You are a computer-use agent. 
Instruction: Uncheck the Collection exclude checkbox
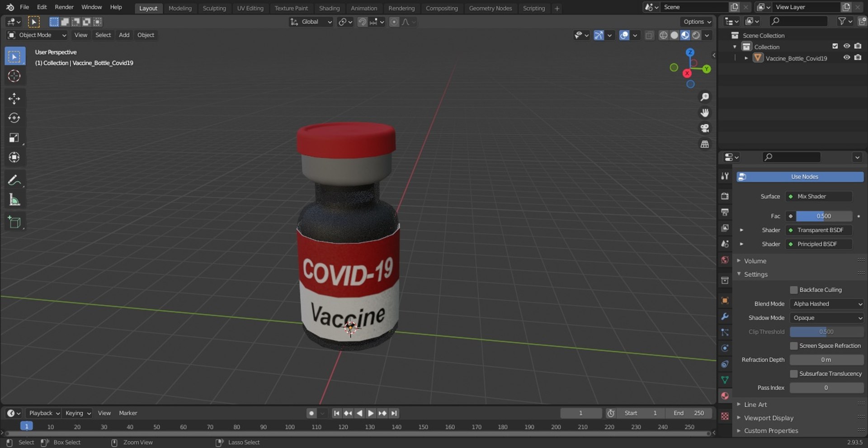[x=835, y=46]
